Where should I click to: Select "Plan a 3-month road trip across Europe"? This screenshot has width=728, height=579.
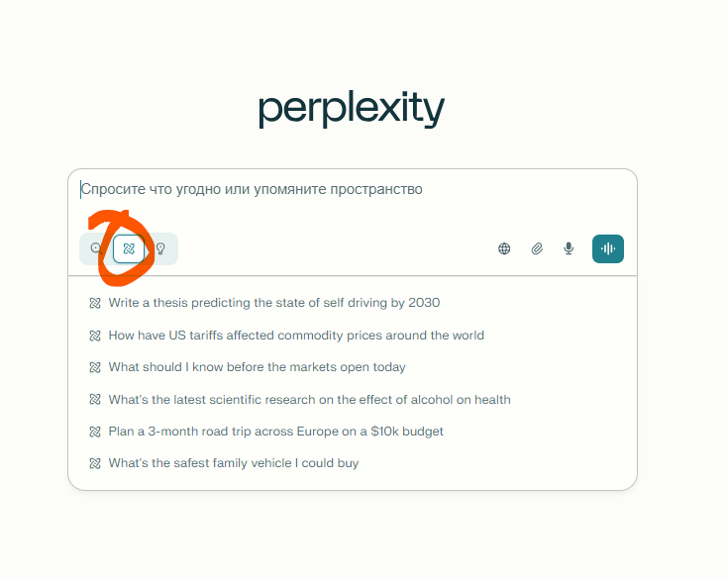275,432
